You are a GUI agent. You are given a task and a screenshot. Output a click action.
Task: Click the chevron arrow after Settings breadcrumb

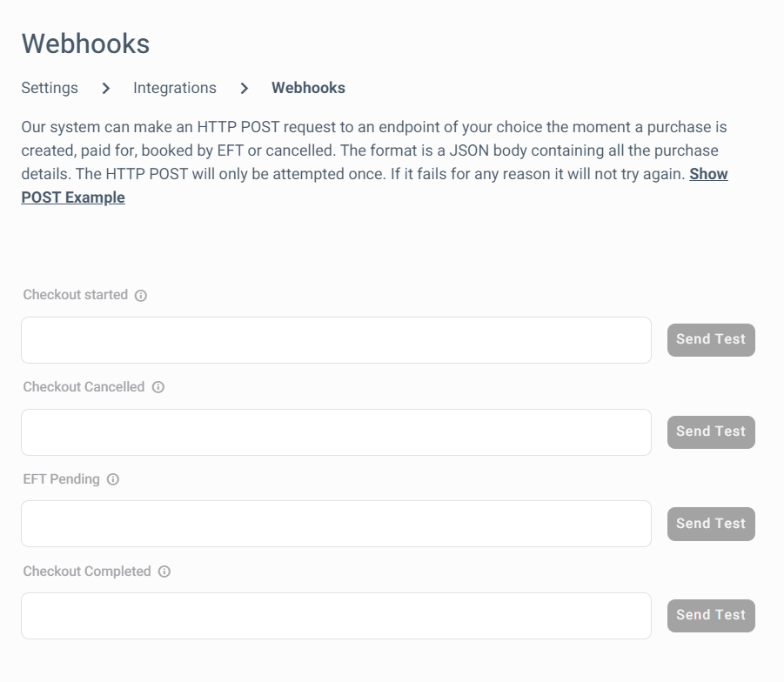105,89
